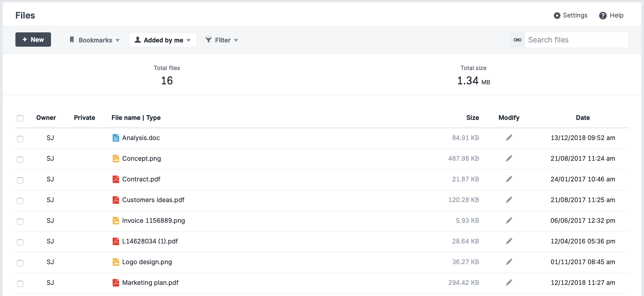Click the Help question mark icon
The image size is (644, 296).
(x=603, y=16)
